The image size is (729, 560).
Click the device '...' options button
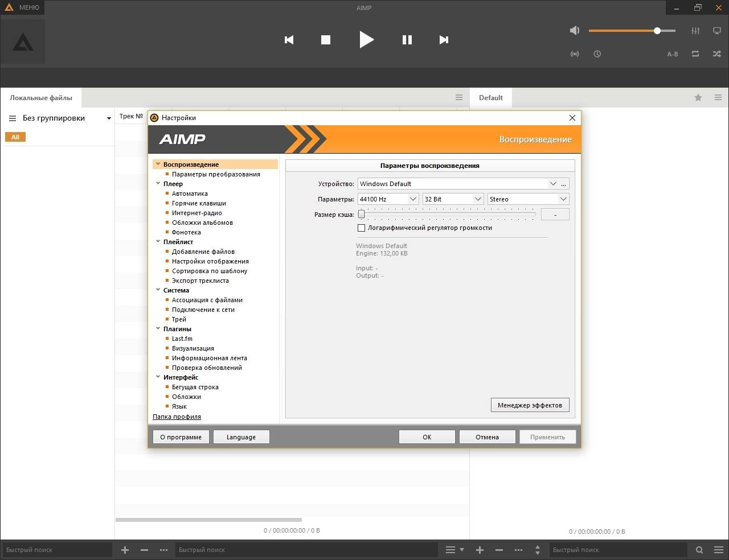coord(563,184)
